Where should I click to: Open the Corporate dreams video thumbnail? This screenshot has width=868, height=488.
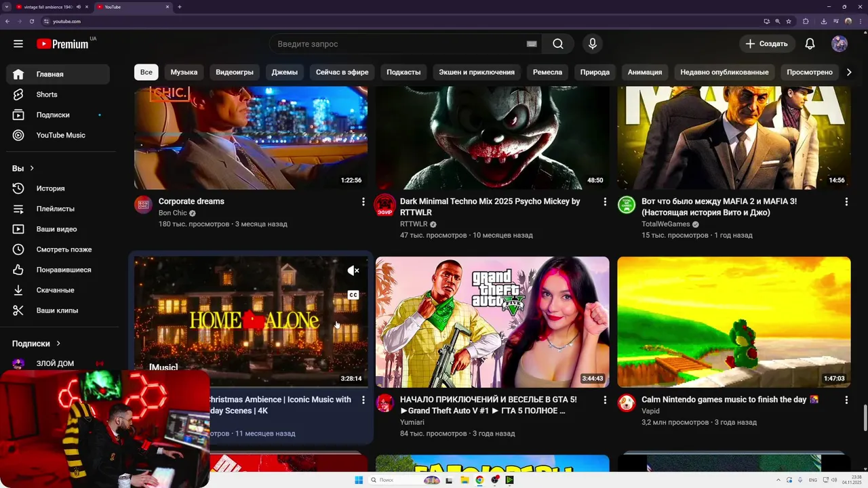coord(251,138)
